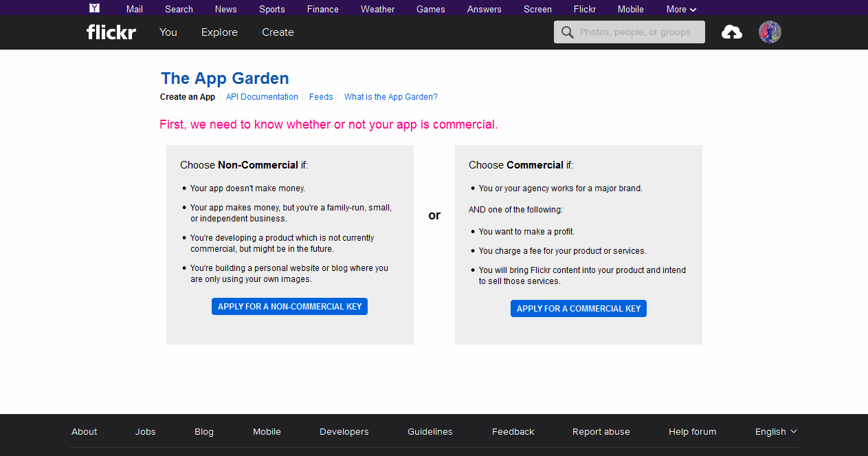868x456 pixels.
Task: Click the pink "First, we need to know" heading
Action: 329,125
